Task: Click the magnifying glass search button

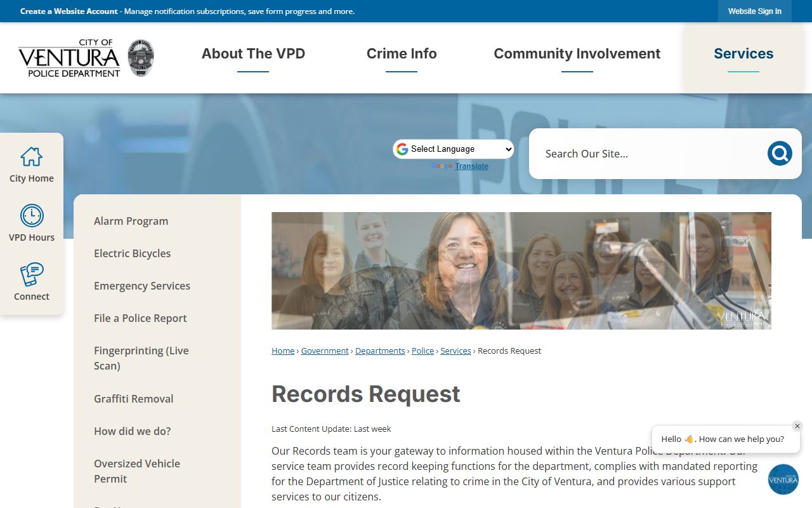Action: click(x=780, y=154)
